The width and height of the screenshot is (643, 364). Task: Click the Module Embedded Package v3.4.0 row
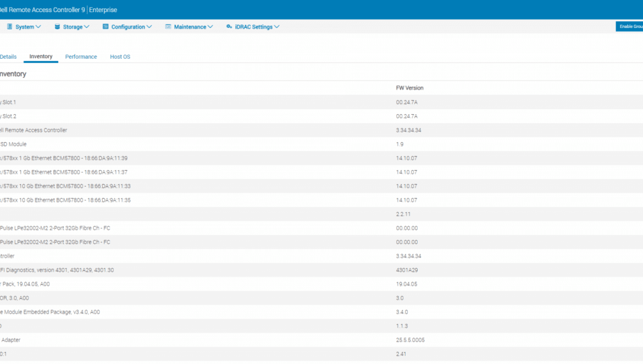click(321, 312)
